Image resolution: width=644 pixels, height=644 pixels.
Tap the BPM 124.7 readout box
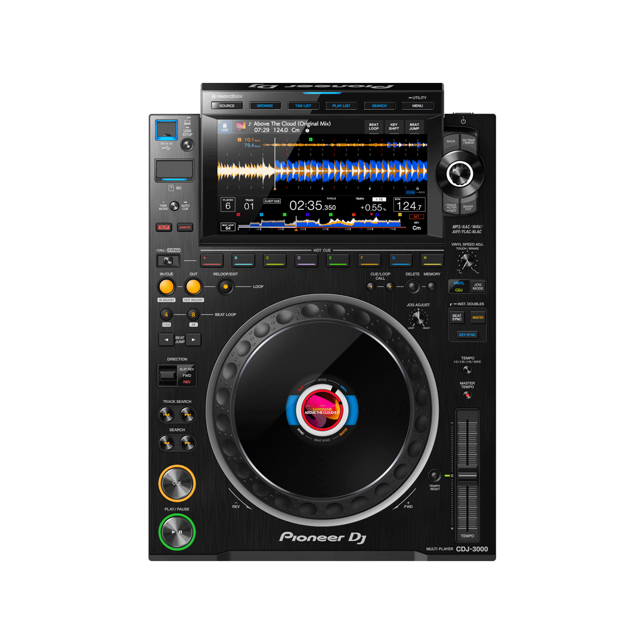pos(409,205)
